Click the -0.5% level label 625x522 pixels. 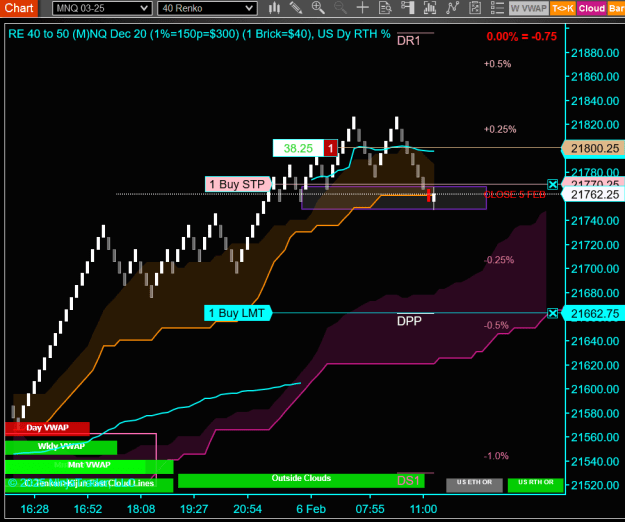point(496,326)
